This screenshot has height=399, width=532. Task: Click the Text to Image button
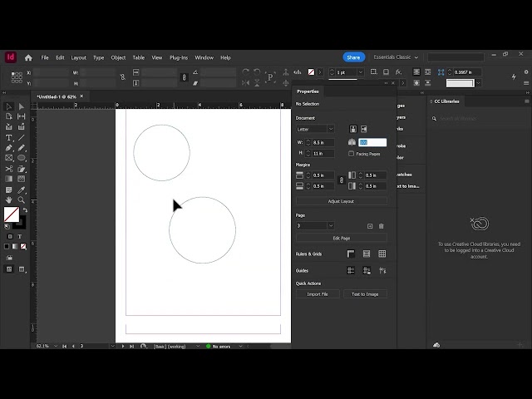click(x=365, y=294)
